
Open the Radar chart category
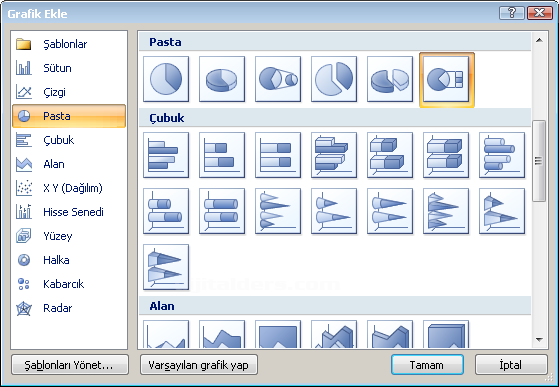point(69,308)
